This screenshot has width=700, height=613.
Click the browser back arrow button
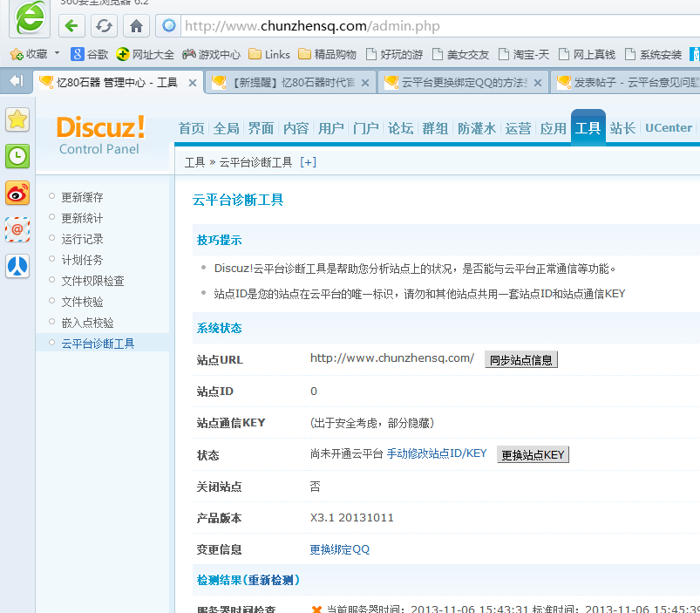click(x=71, y=26)
